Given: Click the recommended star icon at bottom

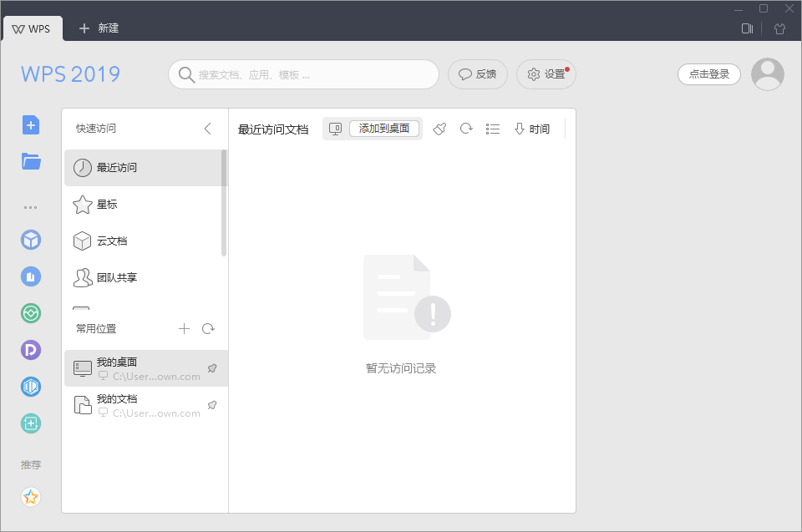Looking at the screenshot, I should pyautogui.click(x=31, y=497).
